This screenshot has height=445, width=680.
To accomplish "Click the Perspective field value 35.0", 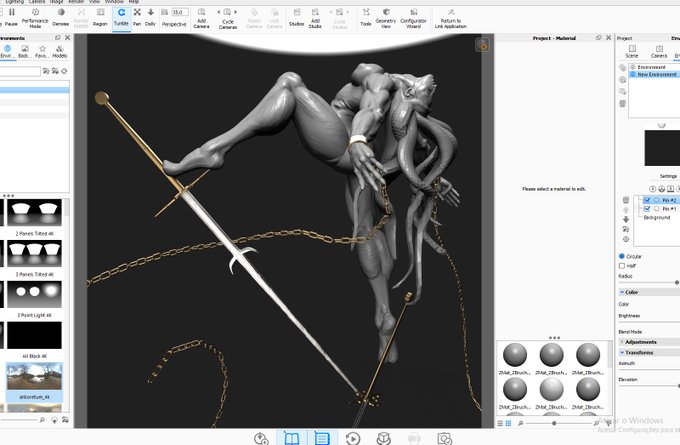I will (180, 12).
